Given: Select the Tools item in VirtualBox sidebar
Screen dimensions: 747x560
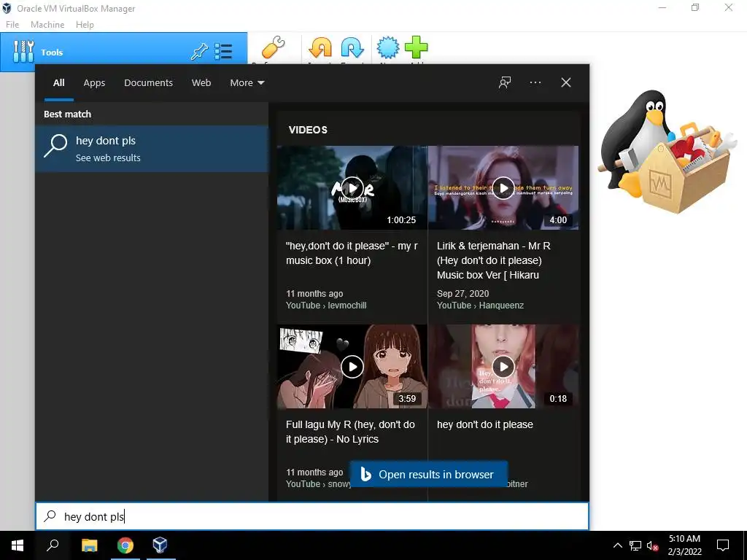Looking at the screenshot, I should pos(124,52).
